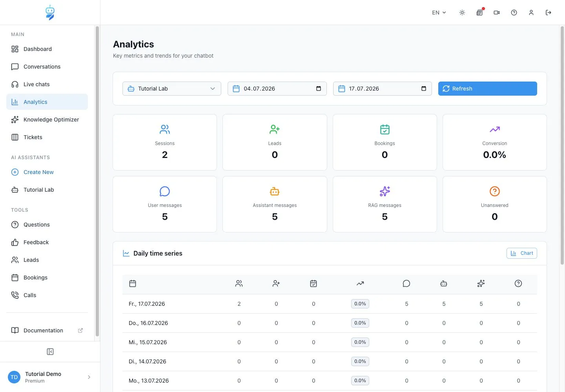Click the Assistant messages card robot icon

(x=275, y=191)
